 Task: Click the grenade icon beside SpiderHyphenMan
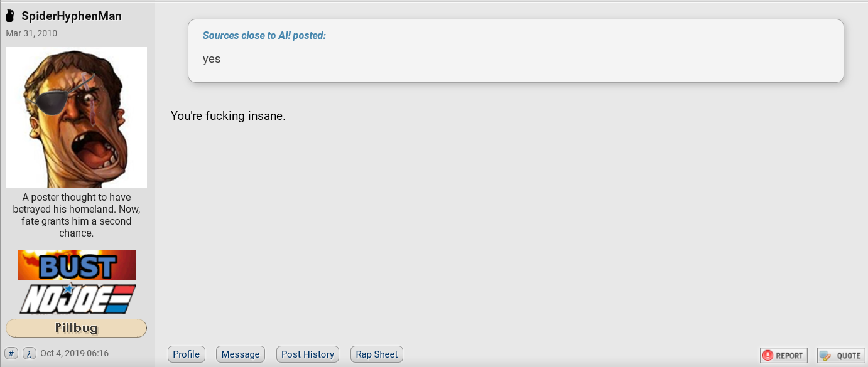click(10, 16)
